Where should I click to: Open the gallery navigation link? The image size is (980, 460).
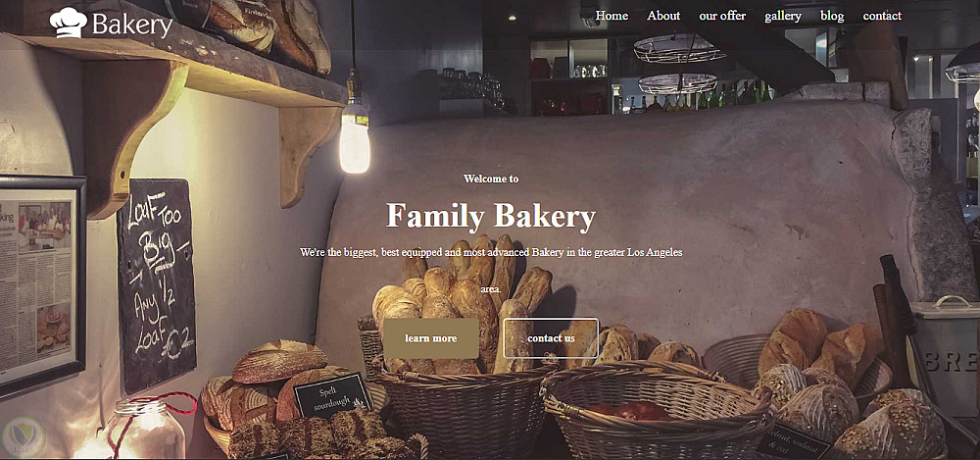pyautogui.click(x=783, y=17)
